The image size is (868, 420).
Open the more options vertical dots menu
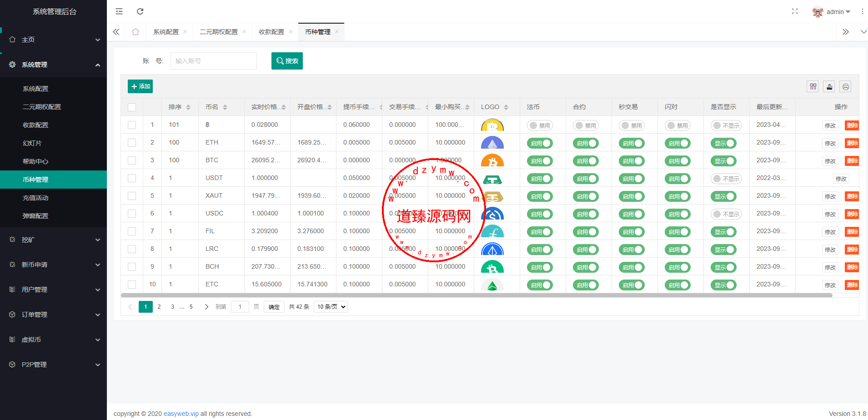click(862, 11)
